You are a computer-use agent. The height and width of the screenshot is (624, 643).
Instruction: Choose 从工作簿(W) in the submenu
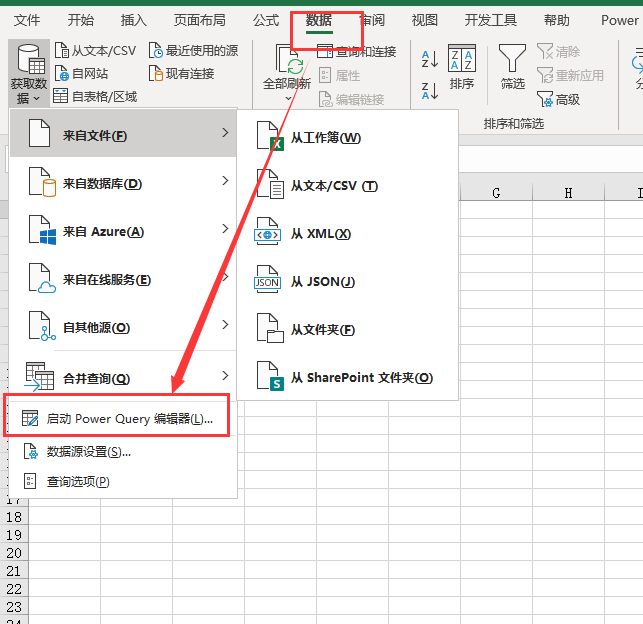(347, 137)
